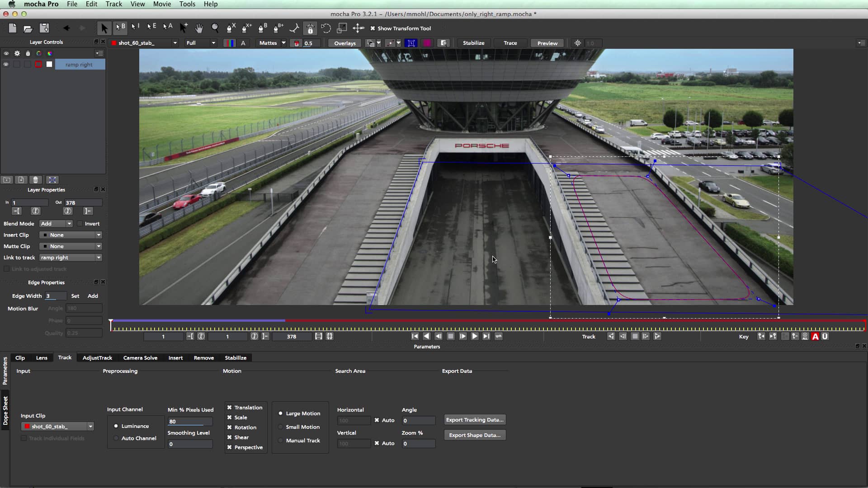Toggle visibility of the ramp right layer
Viewport: 868px width, 488px height.
(6, 64)
